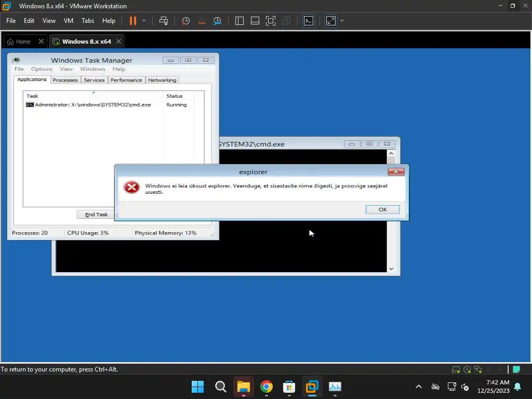Switch to VMware Workstation taskbar icon
Viewport: 532px width, 399px height.
click(312, 387)
